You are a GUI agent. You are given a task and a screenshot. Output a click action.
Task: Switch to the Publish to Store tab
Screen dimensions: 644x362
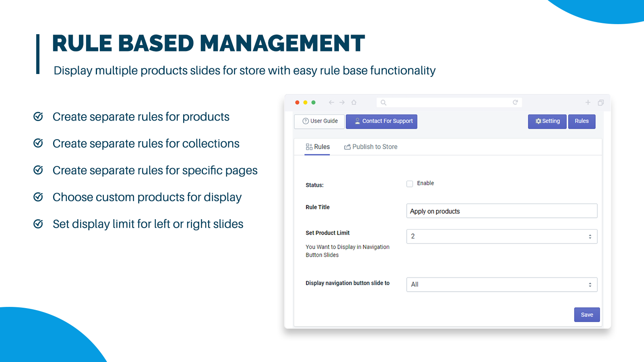[374, 146]
